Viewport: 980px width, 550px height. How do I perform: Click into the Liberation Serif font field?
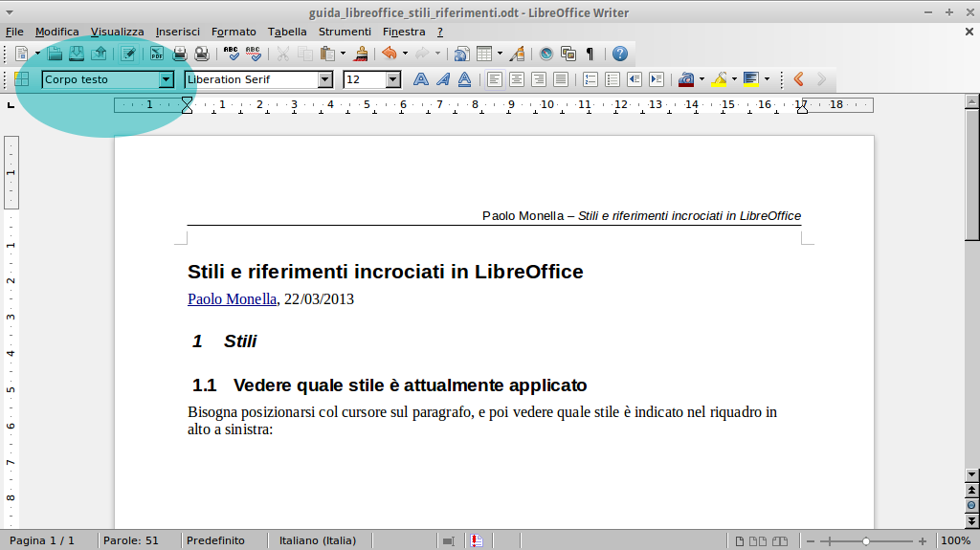[x=252, y=79]
